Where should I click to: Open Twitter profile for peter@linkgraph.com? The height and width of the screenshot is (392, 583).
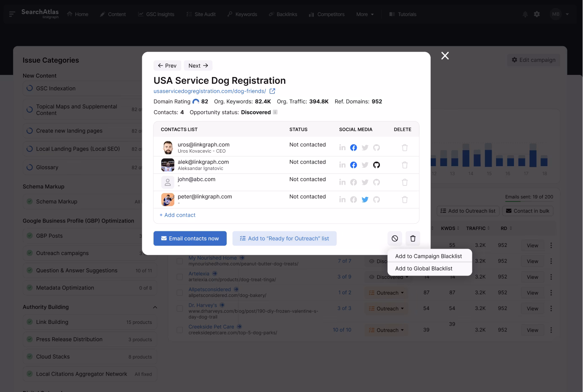[365, 200]
